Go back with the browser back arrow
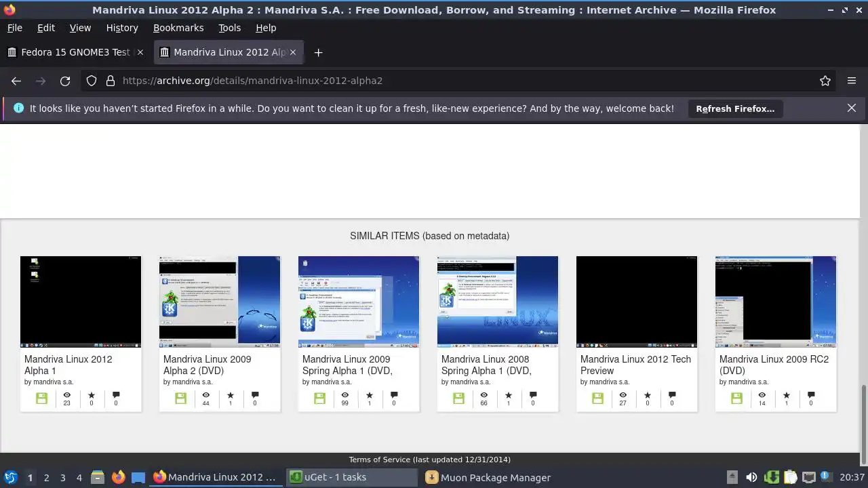The height and width of the screenshot is (488, 868). pyautogui.click(x=16, y=81)
